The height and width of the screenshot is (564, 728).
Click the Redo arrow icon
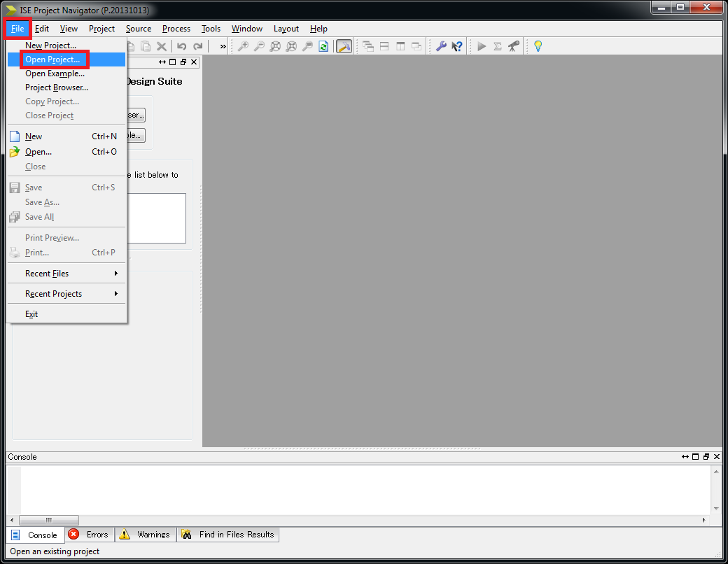click(x=198, y=46)
